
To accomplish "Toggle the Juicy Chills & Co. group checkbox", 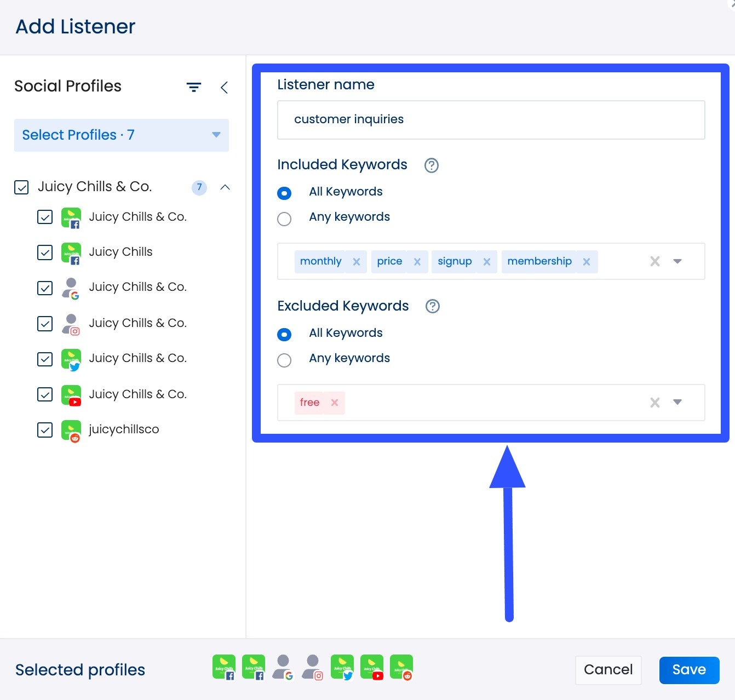I will (21, 187).
